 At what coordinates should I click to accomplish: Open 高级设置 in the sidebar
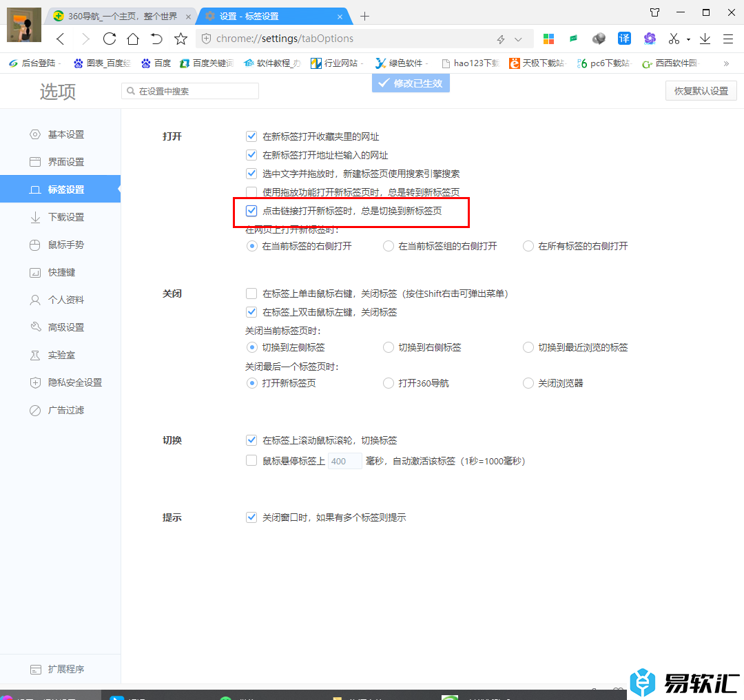click(x=60, y=327)
